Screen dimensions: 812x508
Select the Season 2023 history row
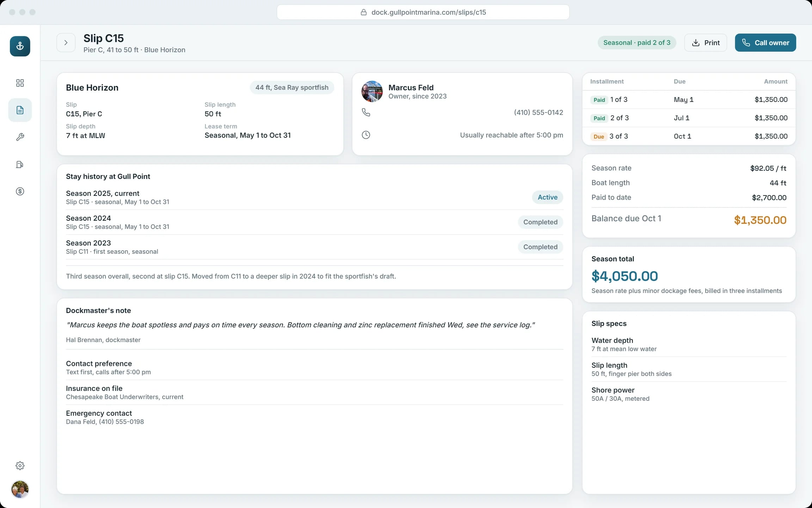click(314, 247)
